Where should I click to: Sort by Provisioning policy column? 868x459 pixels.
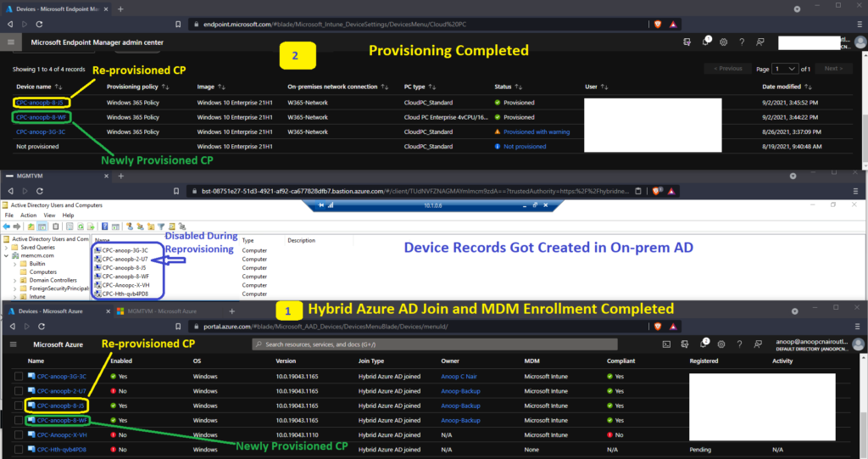[137, 87]
